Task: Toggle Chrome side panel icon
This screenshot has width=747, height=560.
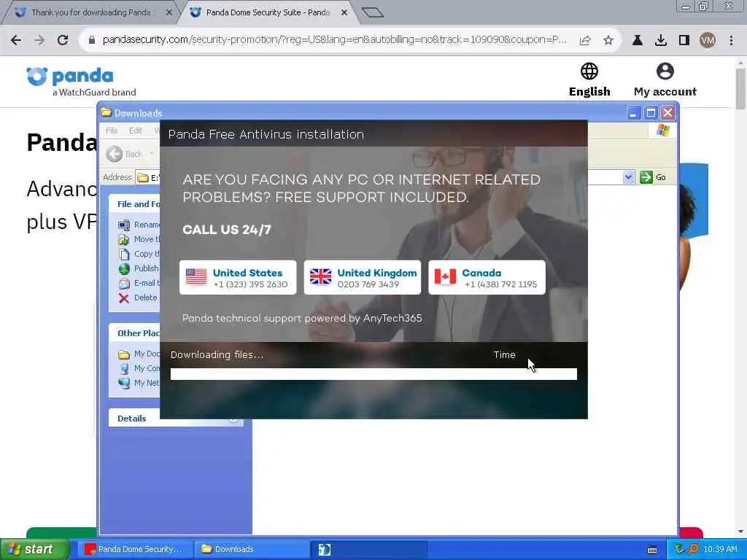Action: coord(684,41)
